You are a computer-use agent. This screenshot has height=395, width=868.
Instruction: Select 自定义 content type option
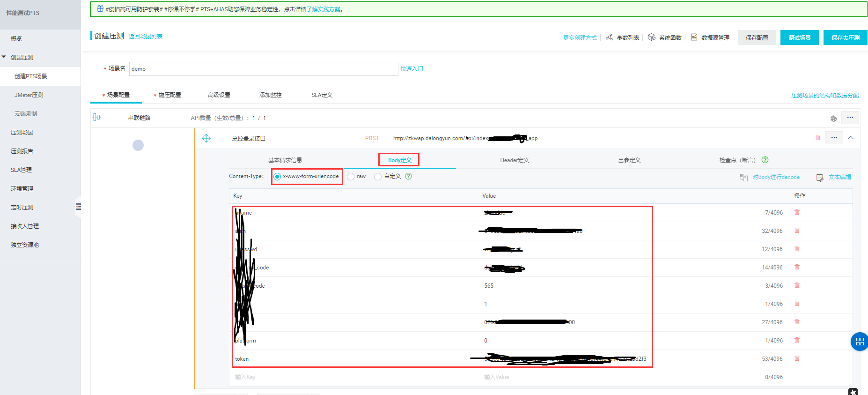pos(378,177)
